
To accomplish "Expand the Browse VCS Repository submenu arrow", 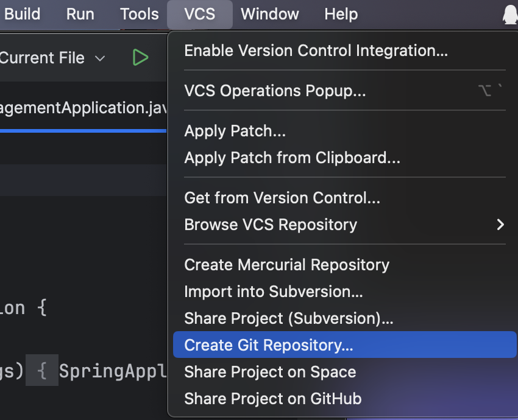I will [x=500, y=225].
